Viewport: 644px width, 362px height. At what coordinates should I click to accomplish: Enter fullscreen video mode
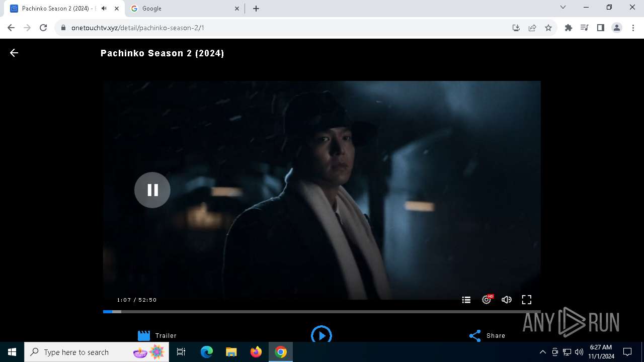(x=527, y=300)
